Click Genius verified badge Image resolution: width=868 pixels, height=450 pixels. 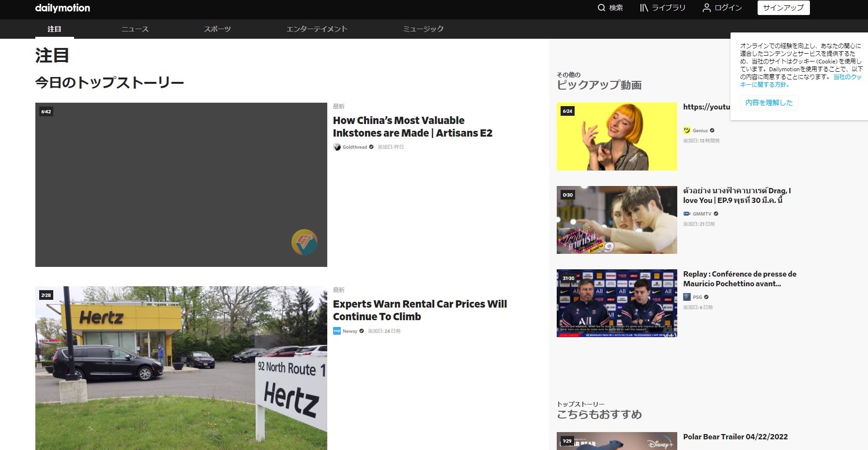(x=712, y=131)
